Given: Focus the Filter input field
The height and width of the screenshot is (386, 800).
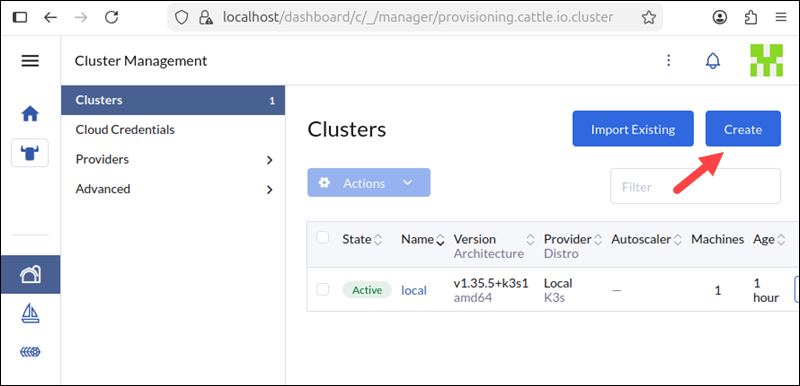Looking at the screenshot, I should [695, 187].
